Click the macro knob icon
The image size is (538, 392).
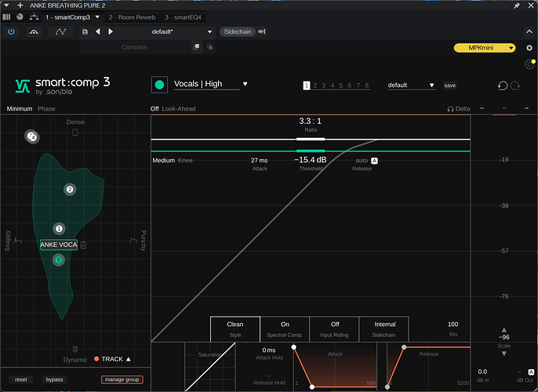click(x=20, y=16)
